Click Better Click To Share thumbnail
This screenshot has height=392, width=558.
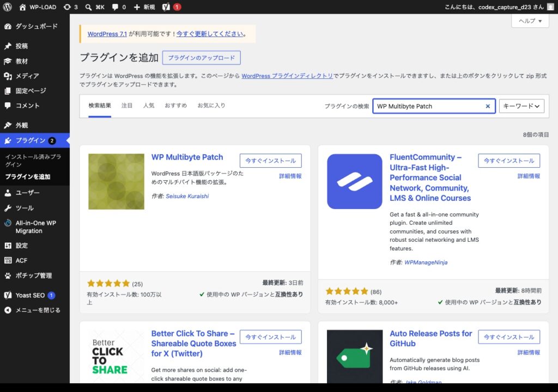pos(117,357)
